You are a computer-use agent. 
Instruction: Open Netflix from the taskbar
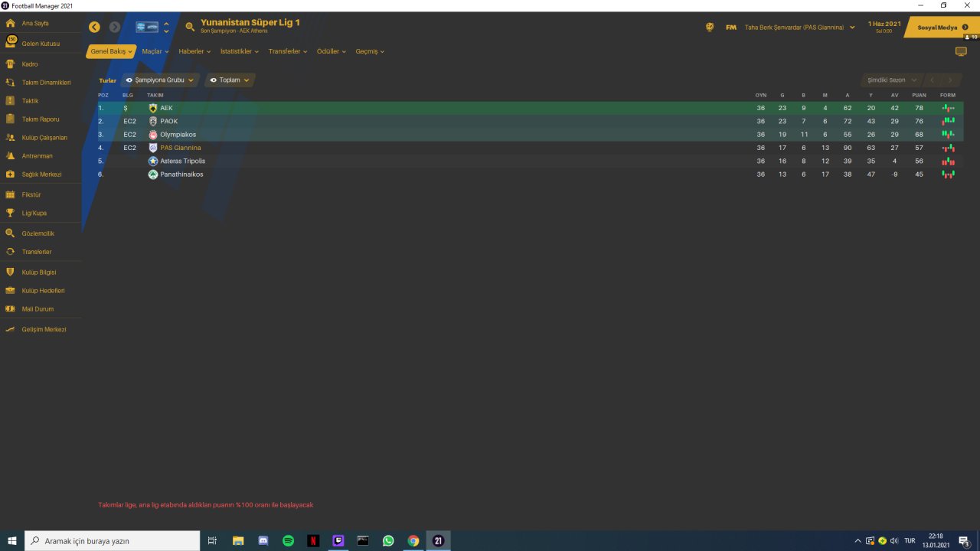[313, 541]
